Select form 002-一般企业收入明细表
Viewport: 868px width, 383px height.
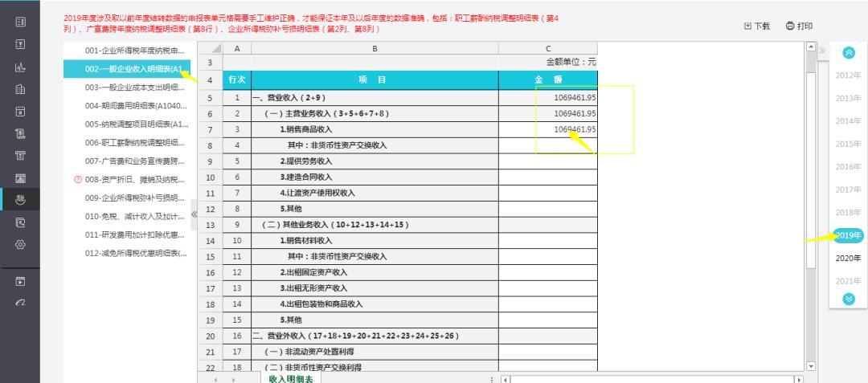pos(127,68)
